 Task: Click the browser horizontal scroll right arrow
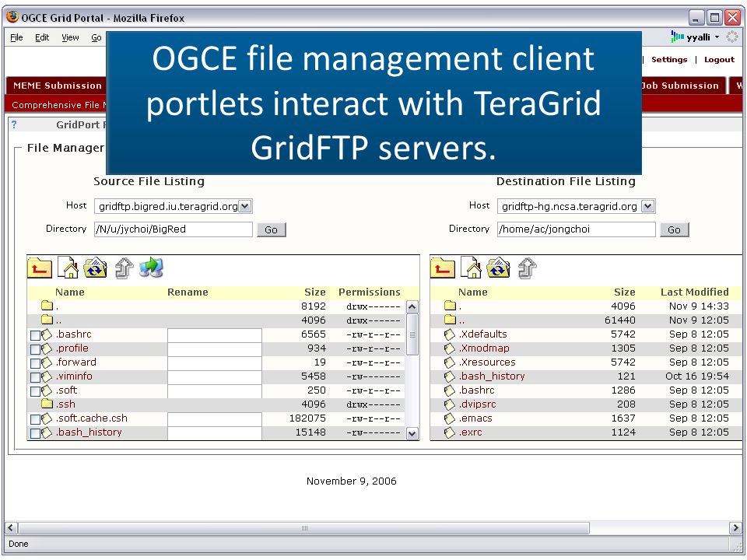coord(735,527)
